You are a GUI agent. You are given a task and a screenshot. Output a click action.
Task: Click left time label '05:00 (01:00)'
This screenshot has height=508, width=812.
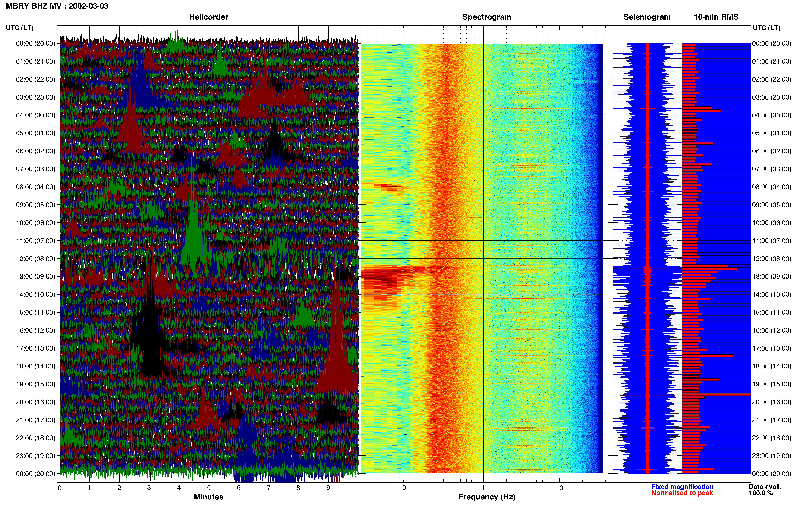35,133
